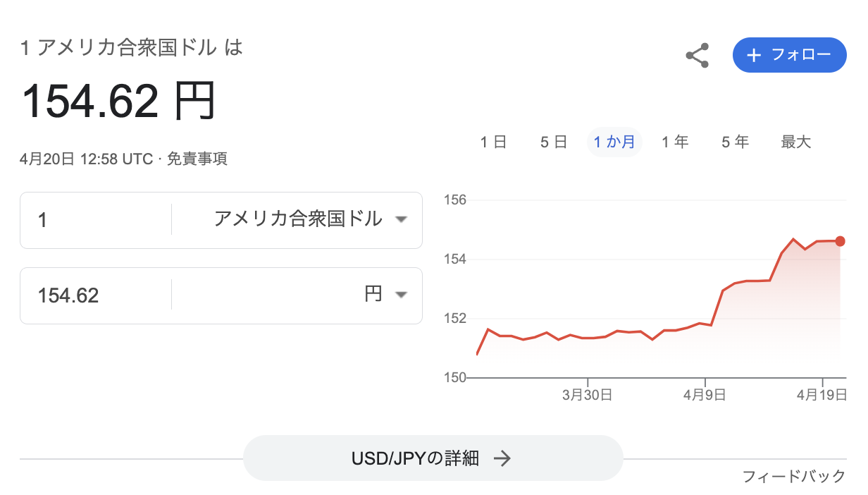Show the 最大 chart range
The width and height of the screenshot is (868, 495).
pyautogui.click(x=795, y=142)
